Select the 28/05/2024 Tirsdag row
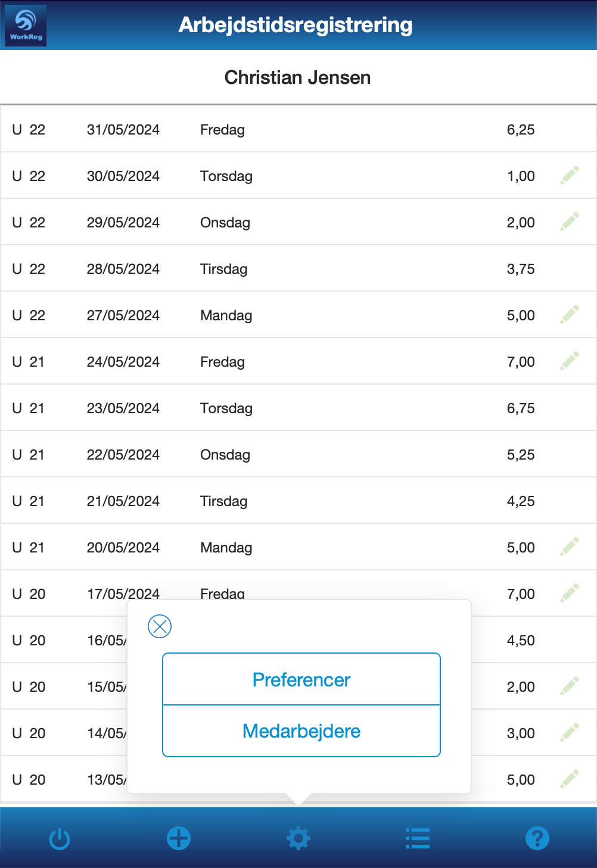597x868 pixels. [298, 269]
